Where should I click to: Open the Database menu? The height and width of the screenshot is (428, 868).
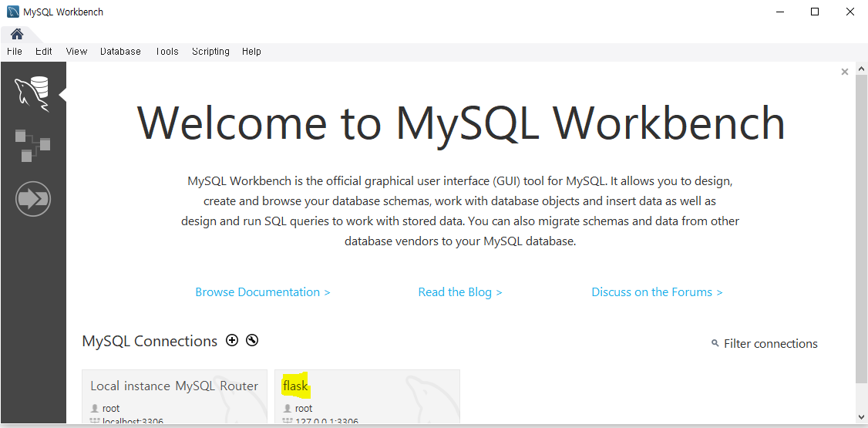(x=120, y=52)
